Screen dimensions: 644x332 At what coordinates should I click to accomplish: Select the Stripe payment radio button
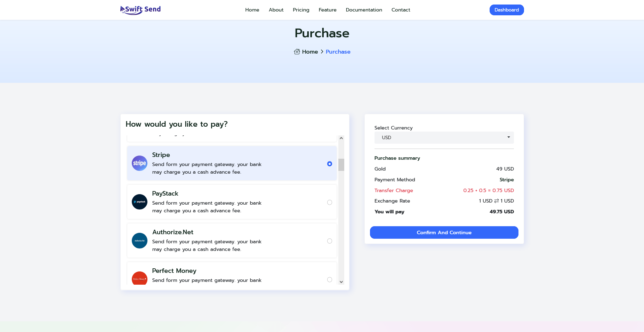[330, 164]
